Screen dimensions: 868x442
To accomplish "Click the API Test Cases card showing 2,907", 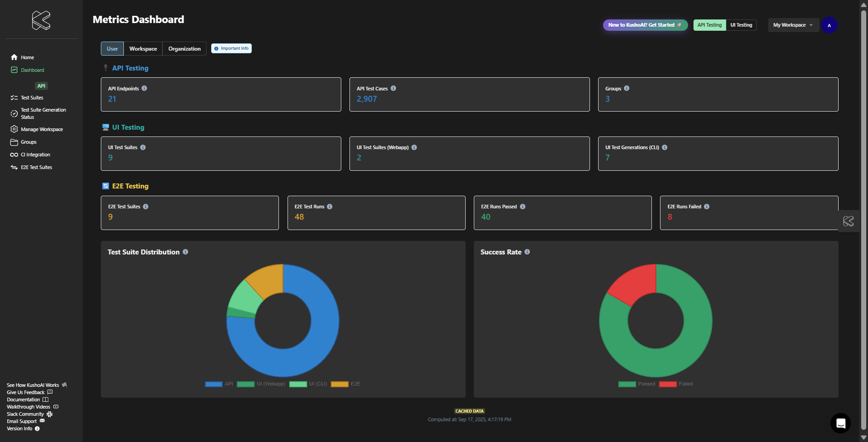I will pos(469,94).
